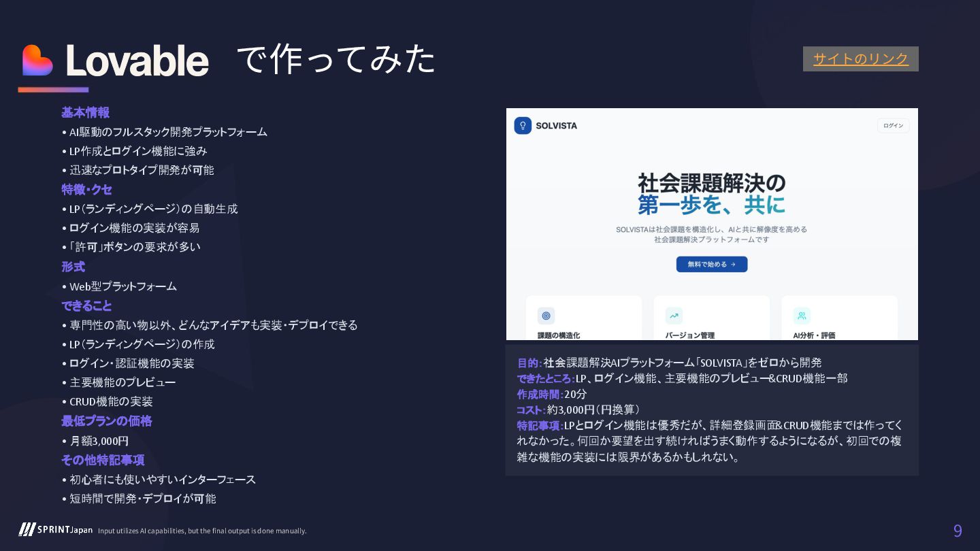Image resolution: width=980 pixels, height=551 pixels.
Task: Click 'Web型プラットフォーム' bullet
Action: (119, 286)
